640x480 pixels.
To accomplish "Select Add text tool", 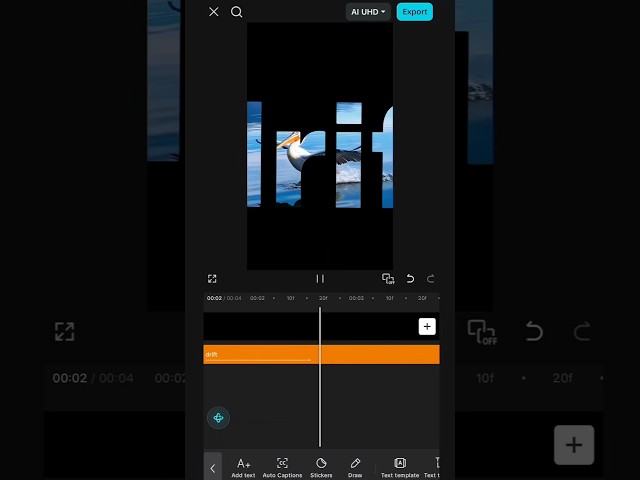I will [x=243, y=468].
